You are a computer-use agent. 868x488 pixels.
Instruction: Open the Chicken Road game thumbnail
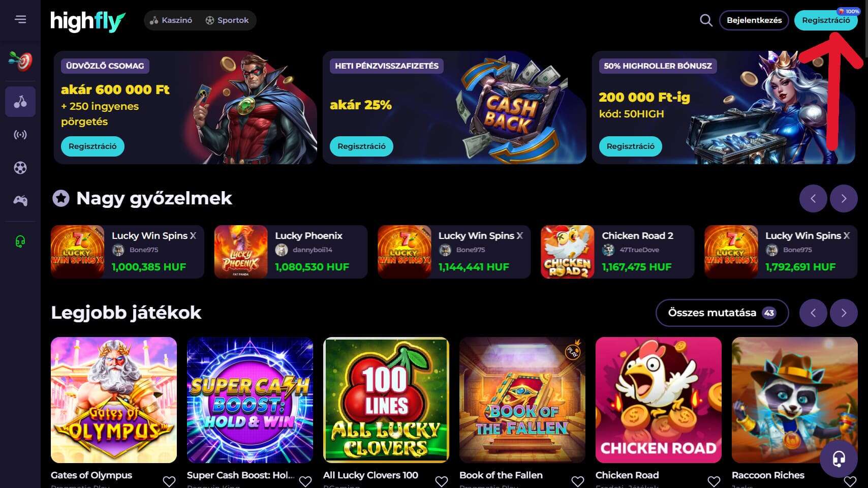(x=659, y=400)
